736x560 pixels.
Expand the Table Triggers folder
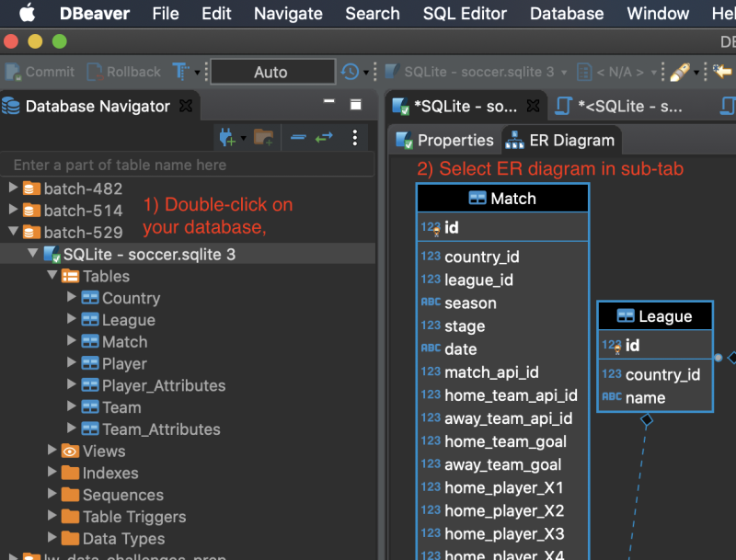pyautogui.click(x=52, y=516)
